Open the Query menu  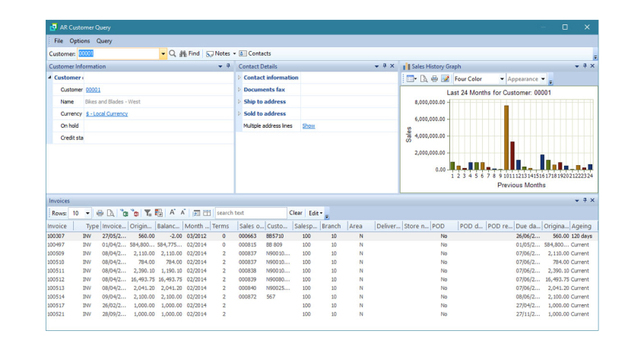[104, 41]
